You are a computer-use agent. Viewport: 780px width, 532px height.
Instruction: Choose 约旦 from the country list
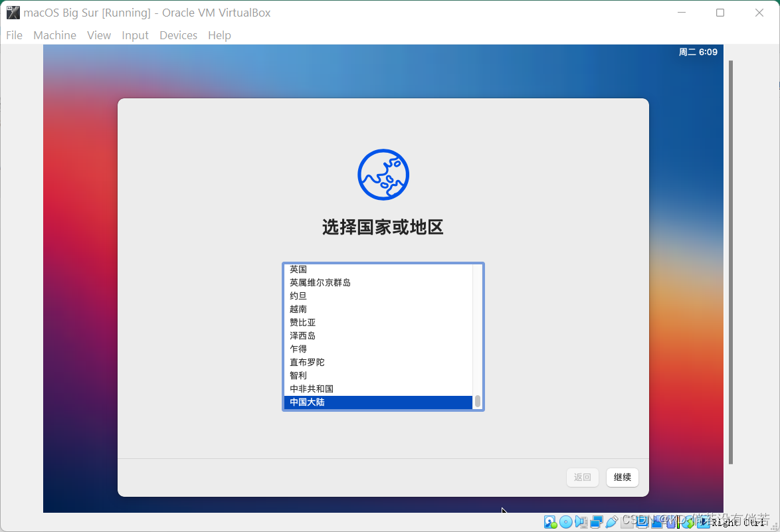(378, 296)
